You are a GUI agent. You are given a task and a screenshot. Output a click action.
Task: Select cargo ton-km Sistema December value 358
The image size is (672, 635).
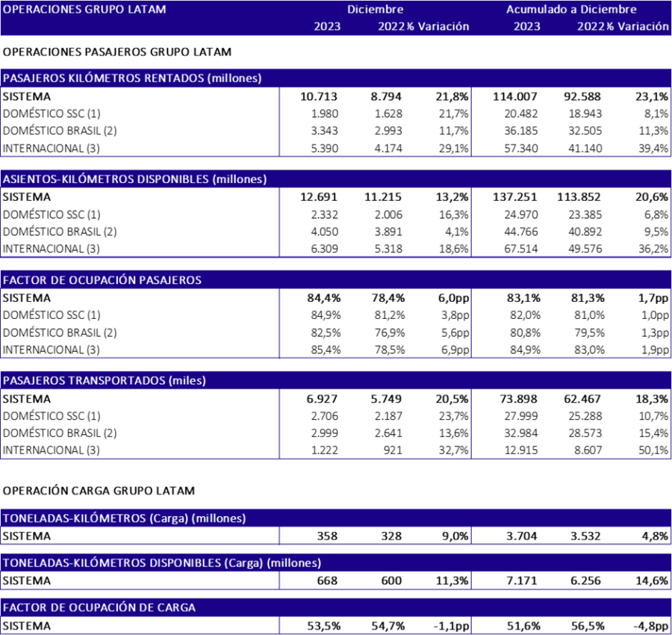click(327, 536)
